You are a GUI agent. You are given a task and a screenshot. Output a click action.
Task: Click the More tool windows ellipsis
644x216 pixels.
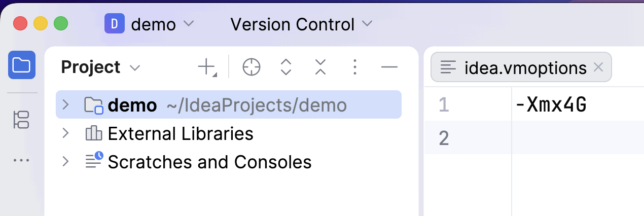pyautogui.click(x=22, y=160)
